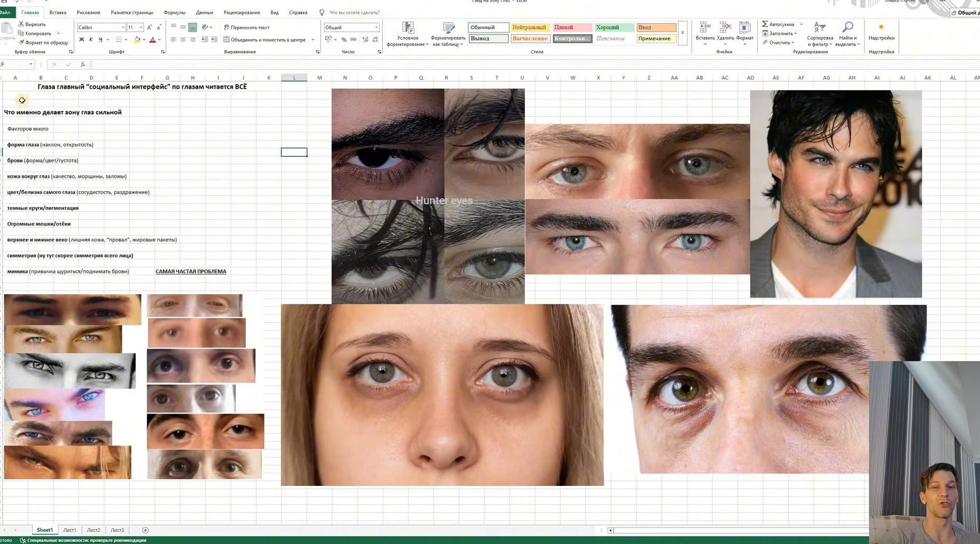980x544 pixels.
Task: Toggle underline formatting (Ч)
Action: [x=100, y=40]
